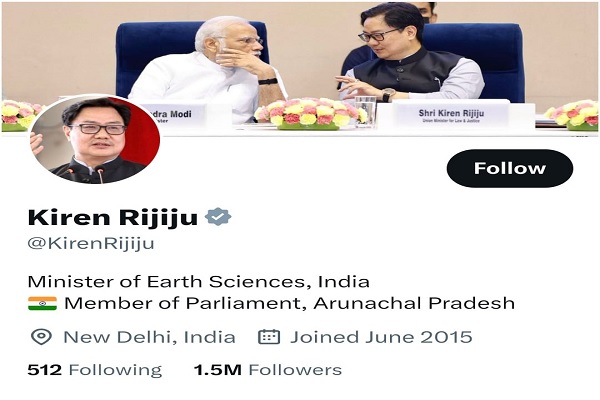Click the calendar icon beside Joined
This screenshot has height=400, width=600.
click(269, 337)
